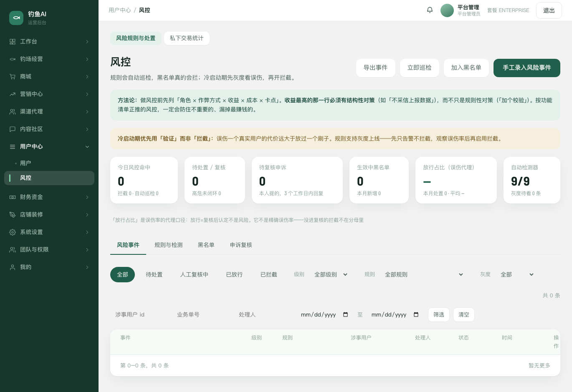Image resolution: width=572 pixels, height=392 pixels.
Task: Click the 财务资金 money icon
Action: click(x=13, y=197)
